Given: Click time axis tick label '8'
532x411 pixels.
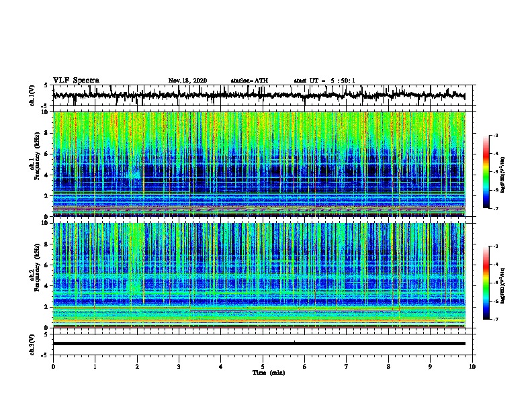Looking at the screenshot, I should (x=388, y=367).
